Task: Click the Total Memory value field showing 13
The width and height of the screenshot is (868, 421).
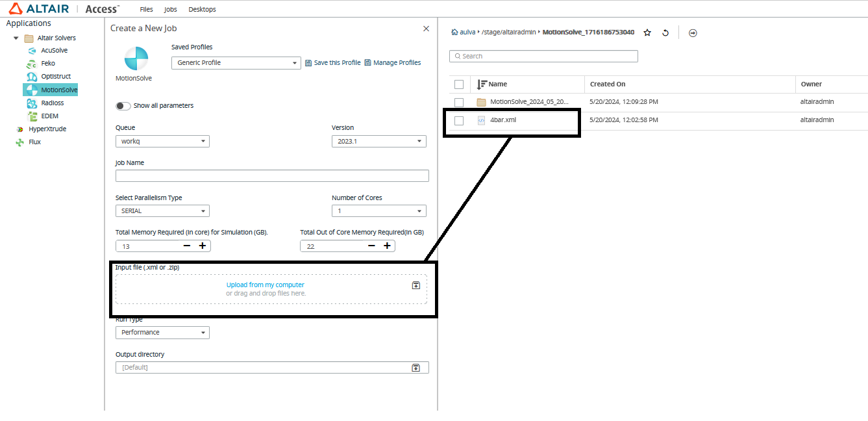Action: [149, 246]
